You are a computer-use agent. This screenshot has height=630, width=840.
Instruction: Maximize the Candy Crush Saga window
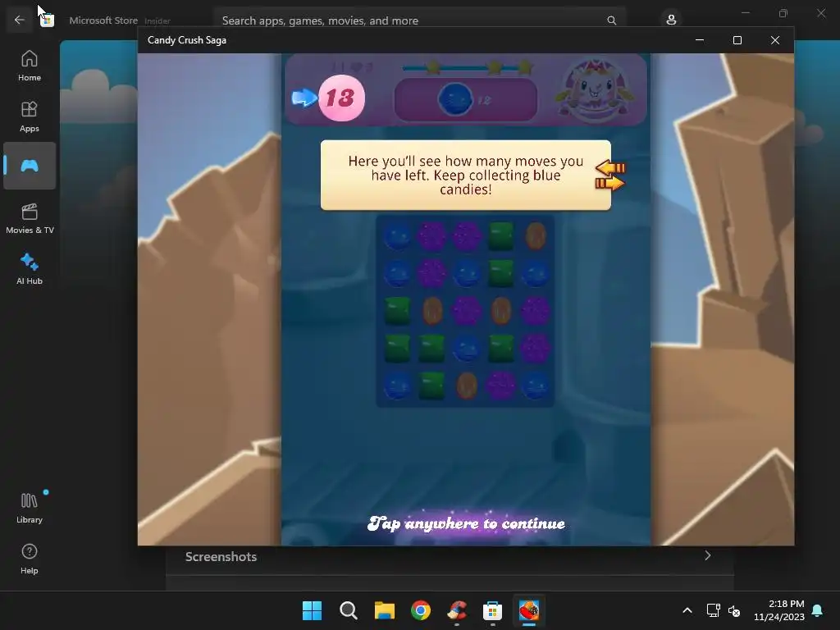point(737,40)
